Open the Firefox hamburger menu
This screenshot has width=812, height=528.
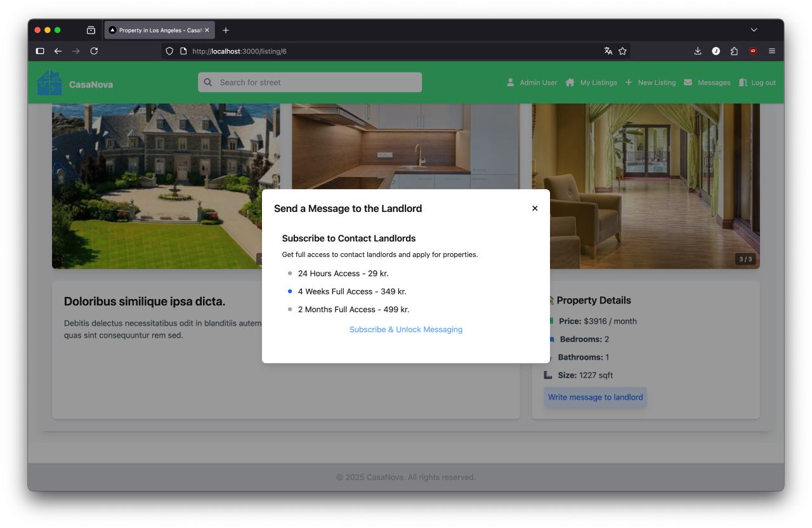[x=772, y=51]
